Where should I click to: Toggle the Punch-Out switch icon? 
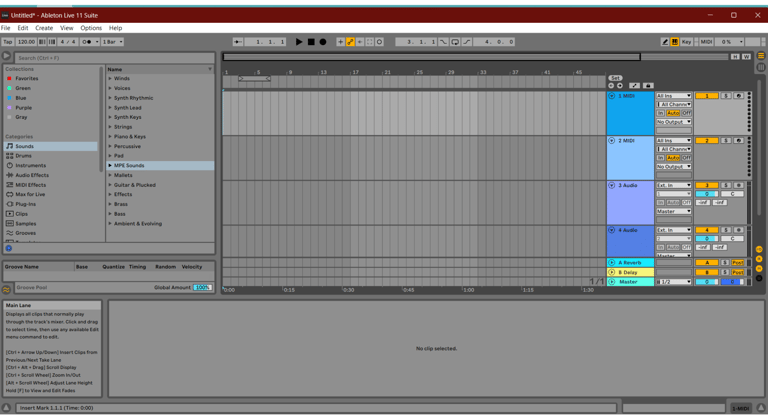[467, 42]
